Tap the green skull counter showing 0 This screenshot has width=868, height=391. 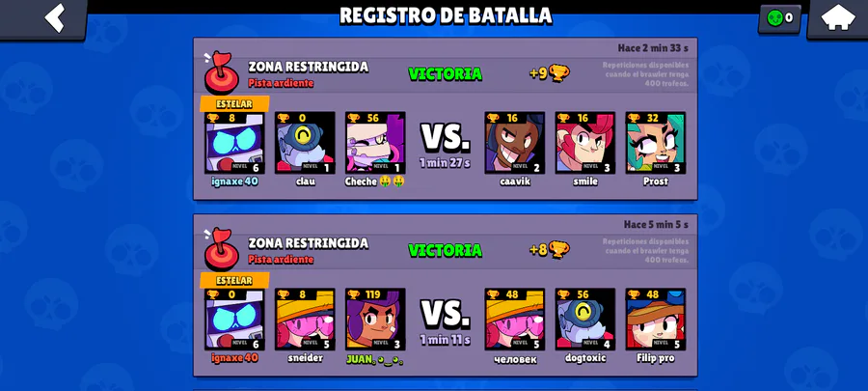click(779, 18)
